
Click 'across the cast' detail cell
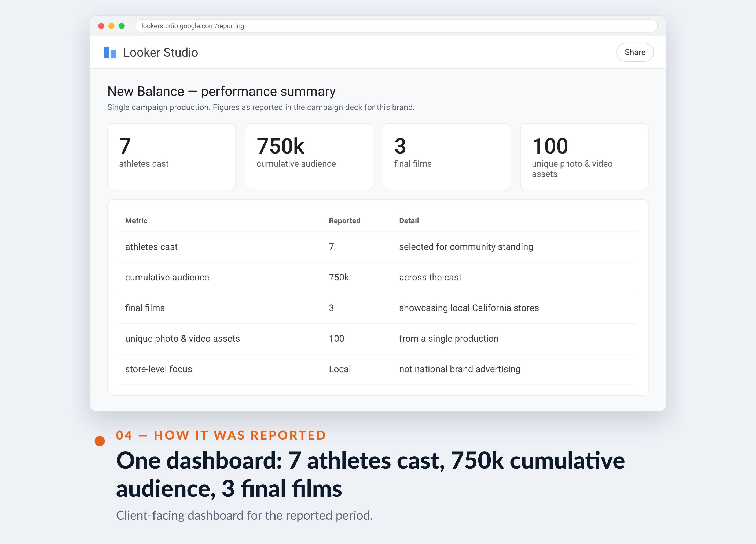pos(430,278)
